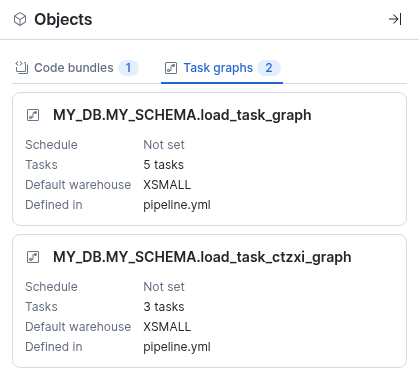This screenshot has width=420, height=380.
Task: Switch to the Code bundles tab
Action: 77,68
